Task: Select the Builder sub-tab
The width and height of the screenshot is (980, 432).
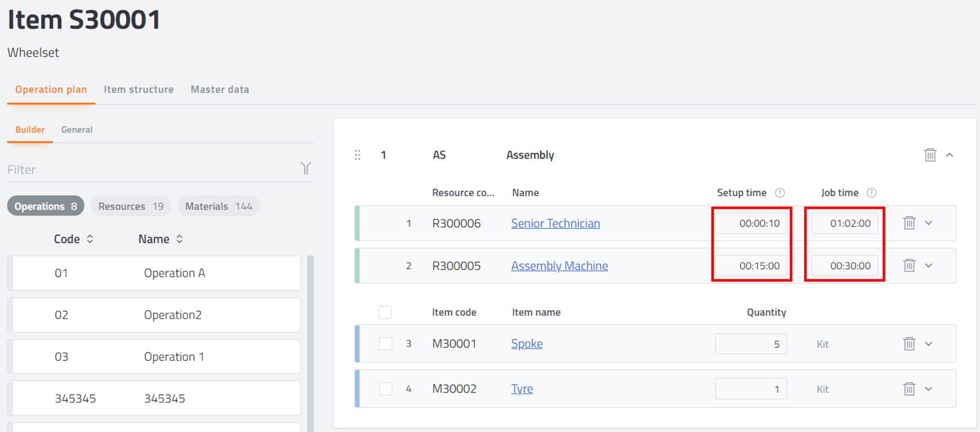Action: click(x=30, y=130)
